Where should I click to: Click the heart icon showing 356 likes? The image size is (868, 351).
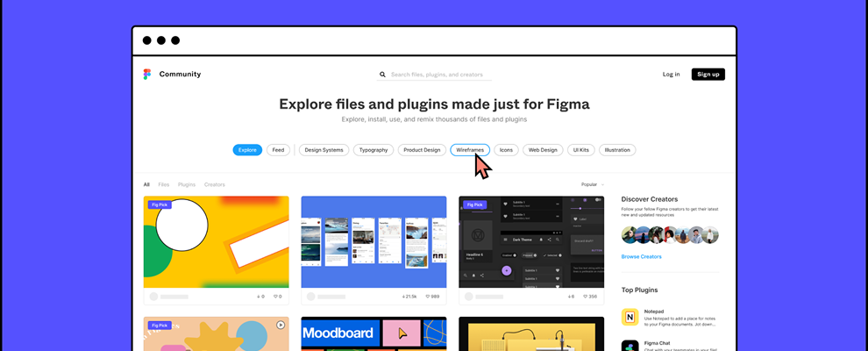pos(585,297)
